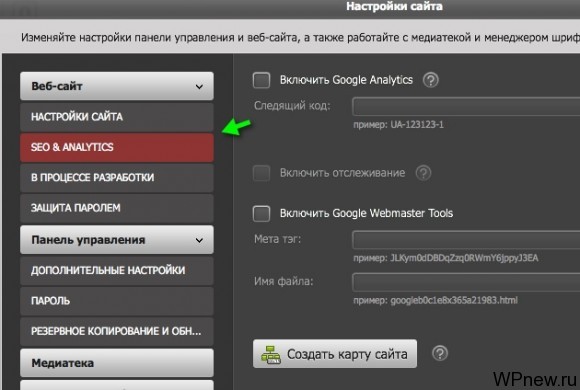This screenshot has width=580, height=390.
Task: Select the Пароль menu item
Action: point(117,301)
